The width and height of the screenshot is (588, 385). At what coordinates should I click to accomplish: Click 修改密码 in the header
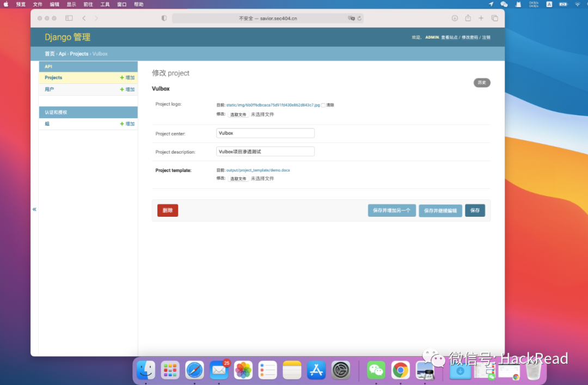click(469, 37)
